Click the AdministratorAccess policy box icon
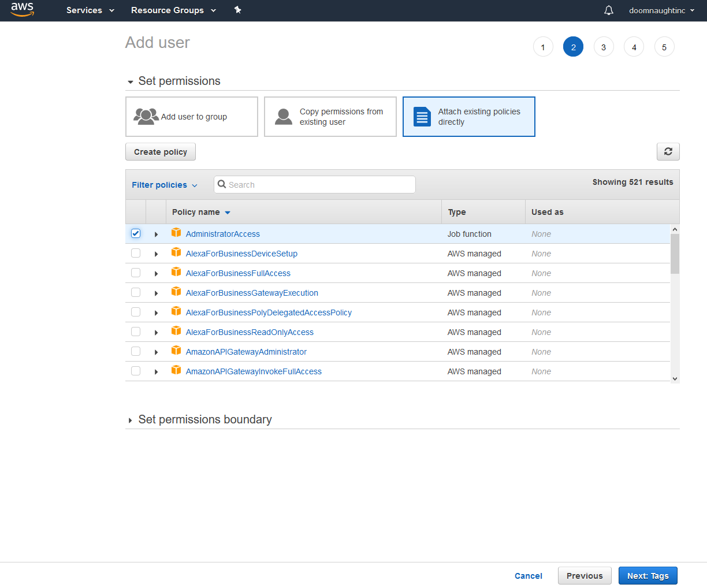The height and width of the screenshot is (588, 707). point(176,233)
